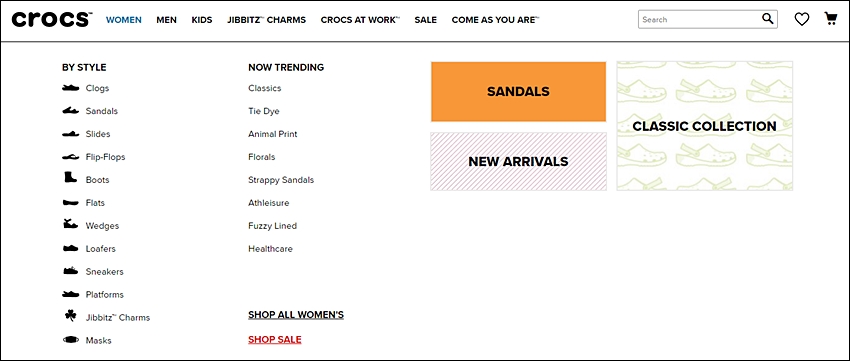The width and height of the screenshot is (850, 361).
Task: Click the Jibbitz Charms clover icon
Action: click(x=70, y=315)
